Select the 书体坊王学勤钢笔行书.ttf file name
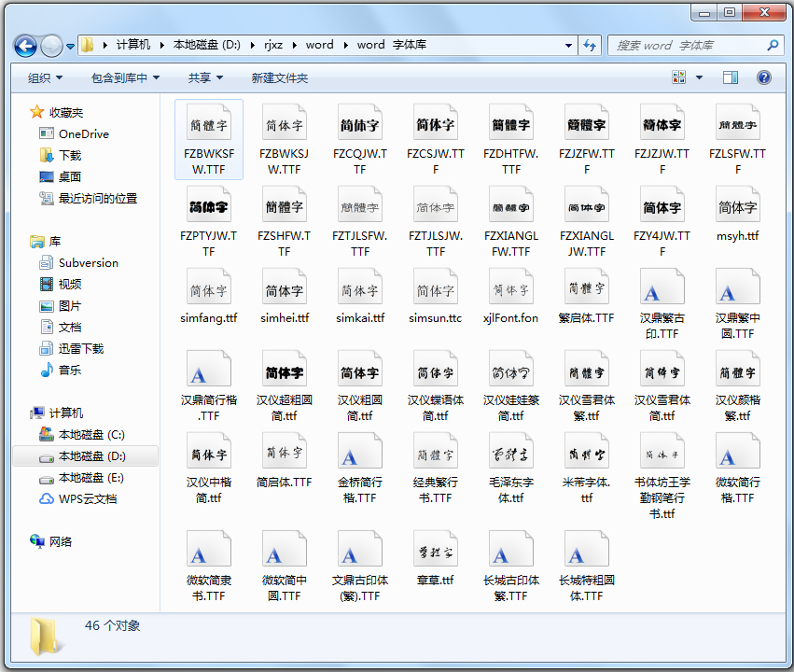 [662, 497]
